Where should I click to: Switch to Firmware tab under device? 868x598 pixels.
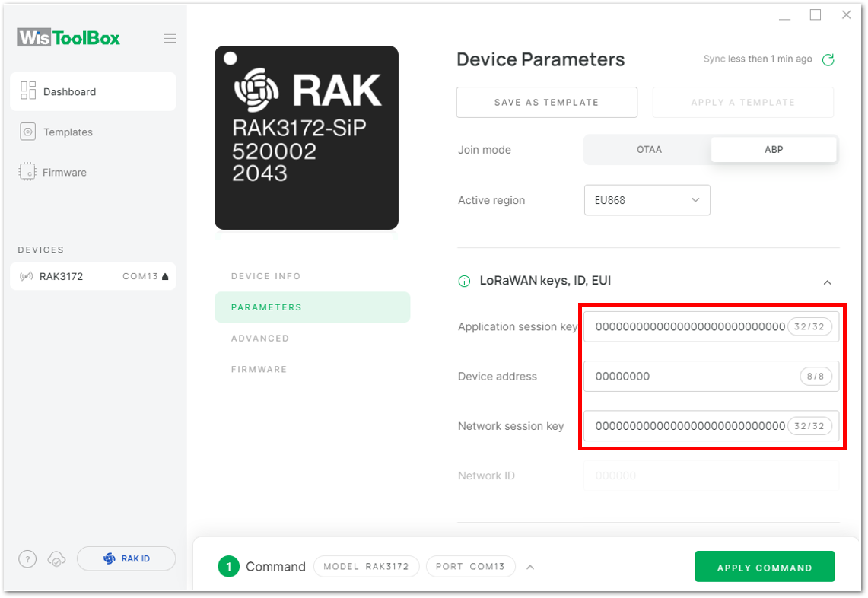(x=259, y=369)
